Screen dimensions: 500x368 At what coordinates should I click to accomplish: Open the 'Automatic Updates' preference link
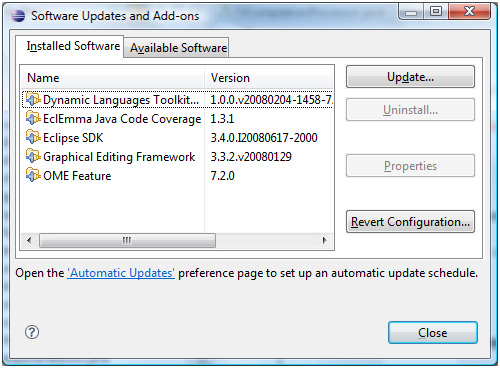pos(121,273)
